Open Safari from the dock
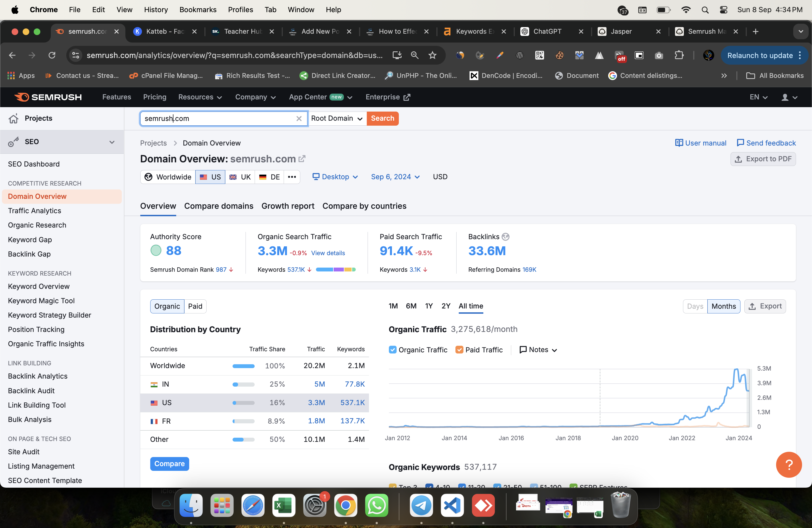812x528 pixels. click(x=253, y=505)
